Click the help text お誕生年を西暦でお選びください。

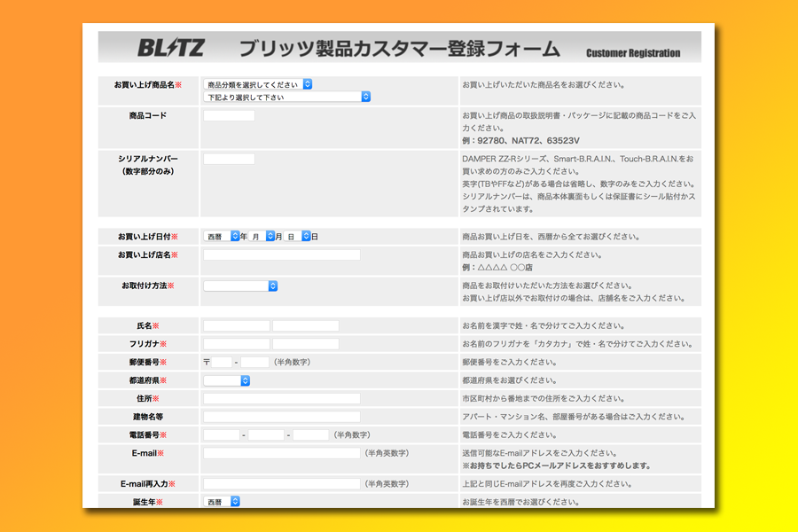[521, 502]
